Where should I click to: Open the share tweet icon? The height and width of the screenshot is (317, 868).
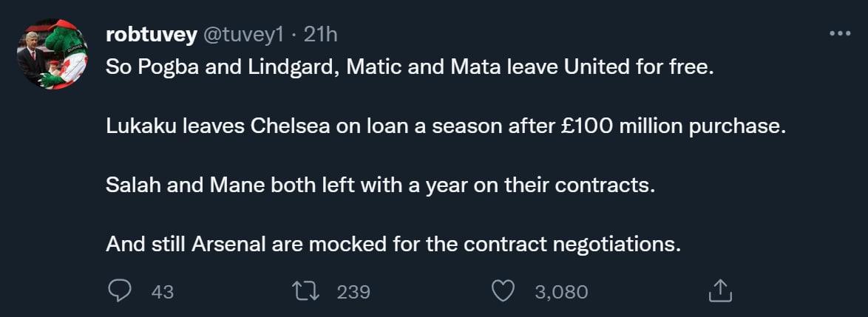719,291
